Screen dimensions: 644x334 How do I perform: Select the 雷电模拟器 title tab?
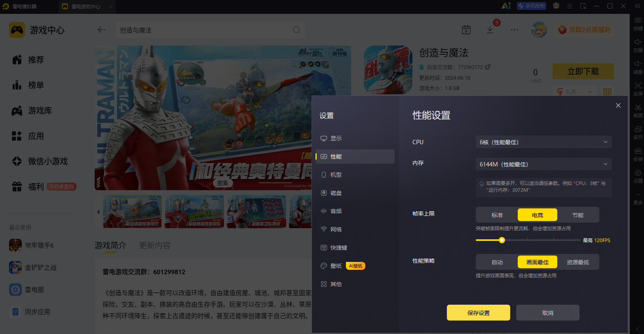(x=25, y=6)
